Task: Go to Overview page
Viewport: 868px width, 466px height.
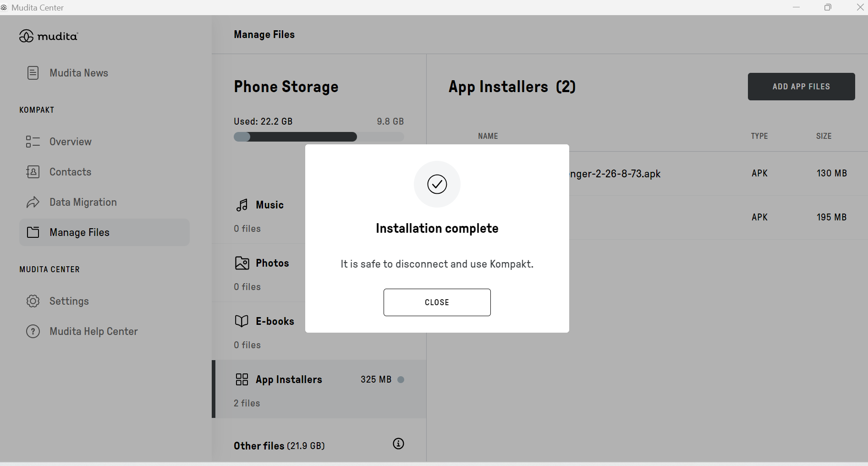Action: coord(104,142)
